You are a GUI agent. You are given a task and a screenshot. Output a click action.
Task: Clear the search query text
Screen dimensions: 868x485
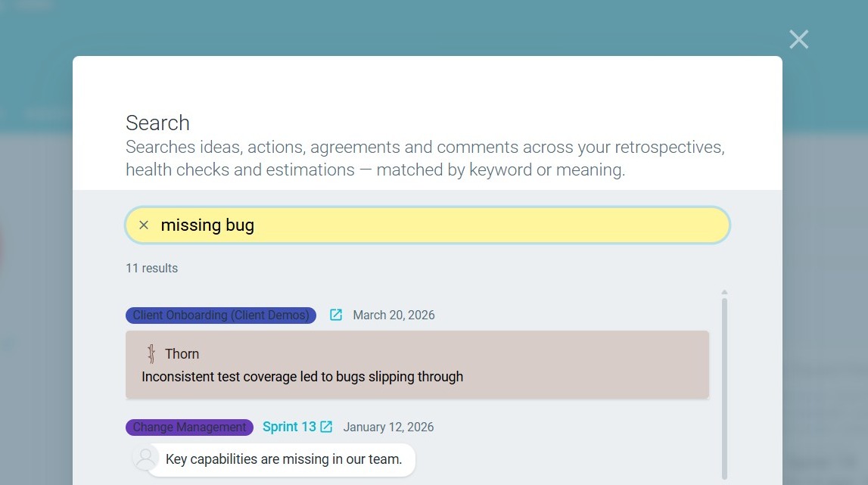coord(143,225)
